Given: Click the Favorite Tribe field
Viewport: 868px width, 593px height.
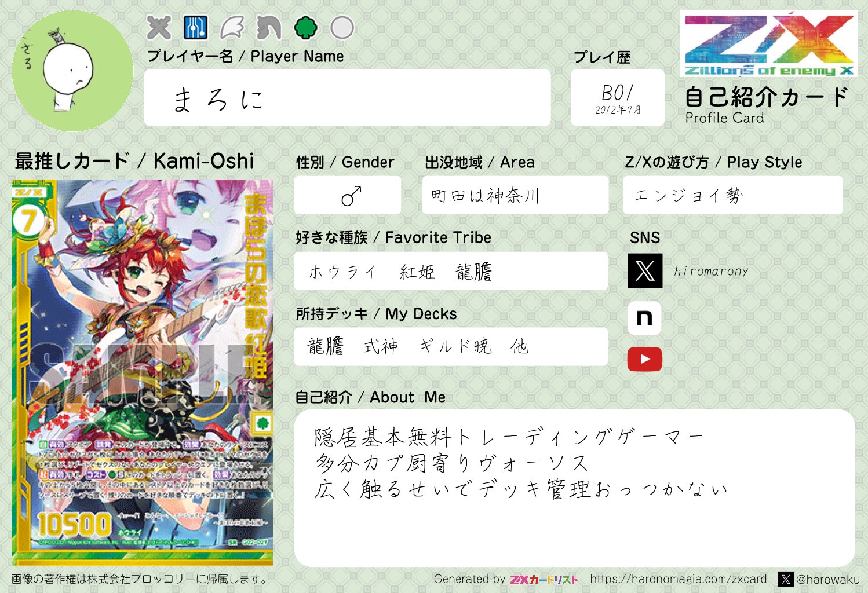Looking at the screenshot, I should (x=451, y=271).
